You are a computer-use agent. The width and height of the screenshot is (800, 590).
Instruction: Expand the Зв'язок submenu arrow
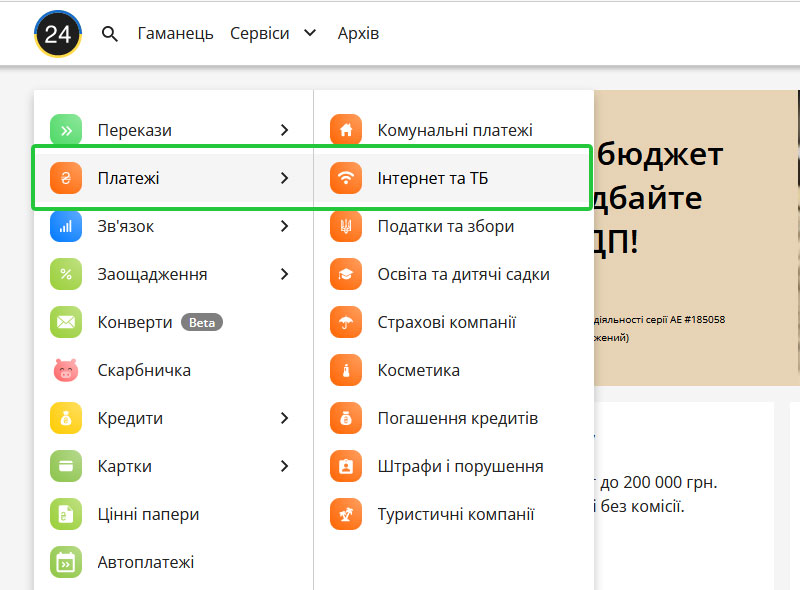click(x=285, y=226)
